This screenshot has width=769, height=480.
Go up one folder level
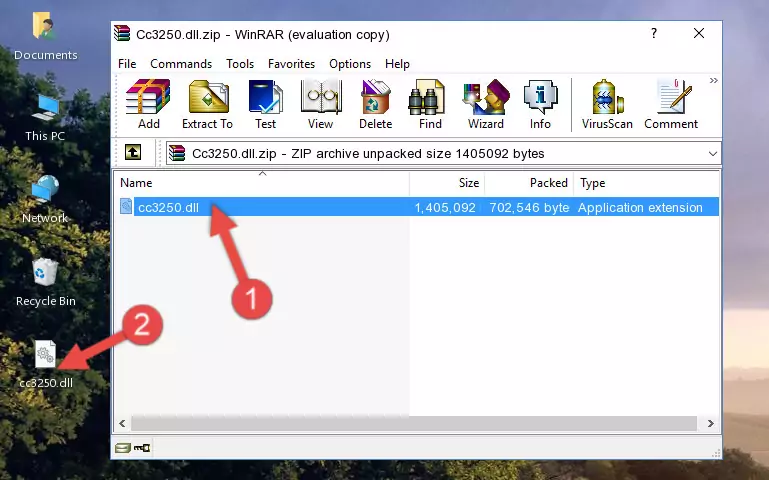(x=133, y=152)
